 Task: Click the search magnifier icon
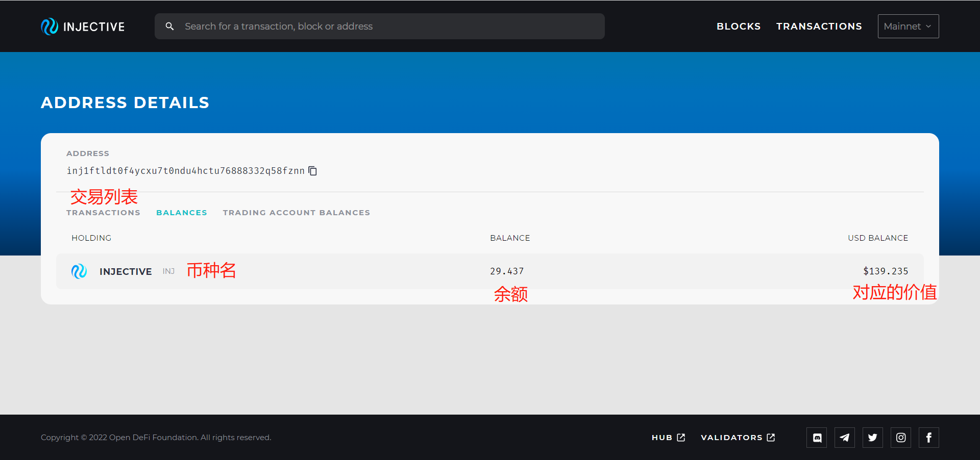(169, 27)
